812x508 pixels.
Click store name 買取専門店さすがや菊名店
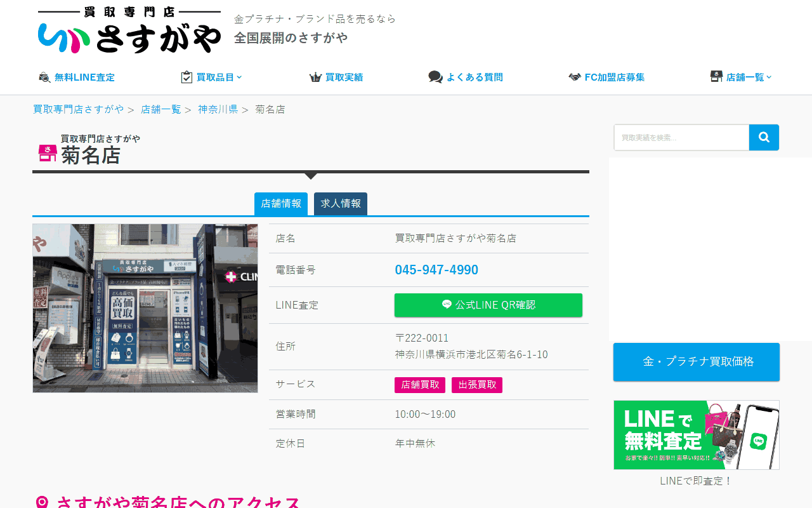pyautogui.click(x=455, y=238)
